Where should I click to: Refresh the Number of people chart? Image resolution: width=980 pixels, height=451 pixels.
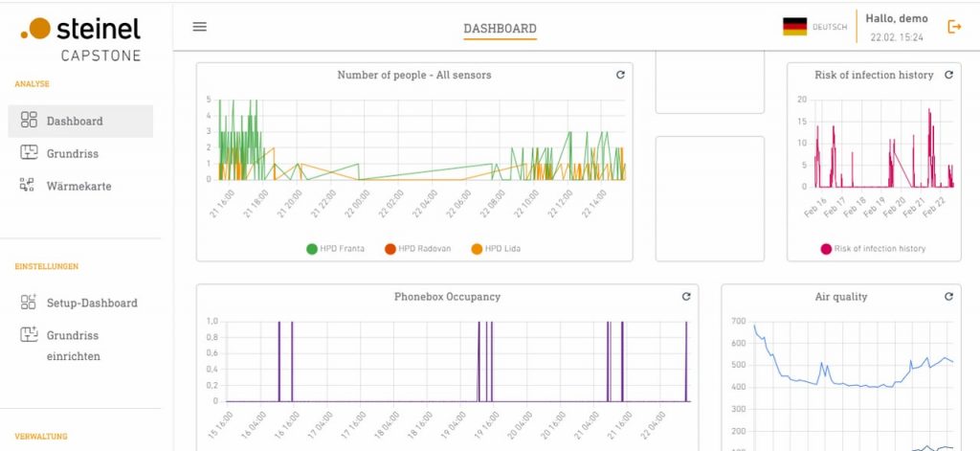point(620,75)
